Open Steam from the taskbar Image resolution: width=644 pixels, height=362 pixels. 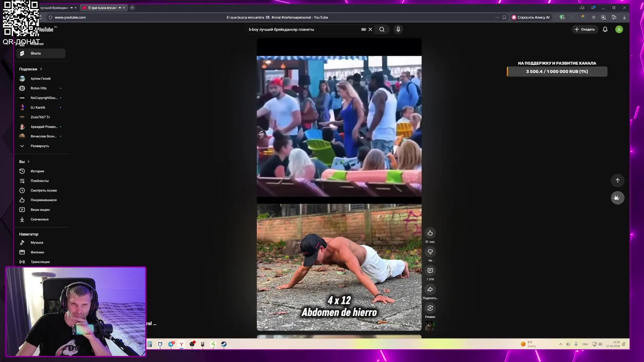pyautogui.click(x=224, y=344)
